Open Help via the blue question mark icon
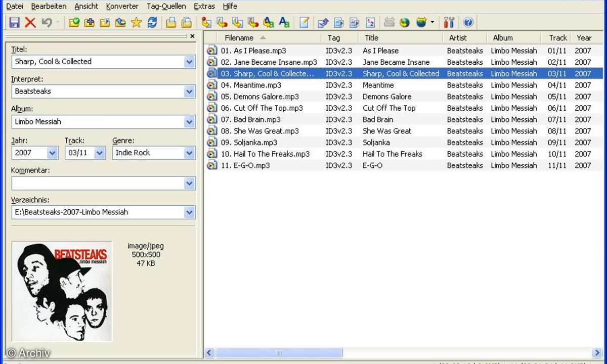The height and width of the screenshot is (364, 607). point(468,23)
